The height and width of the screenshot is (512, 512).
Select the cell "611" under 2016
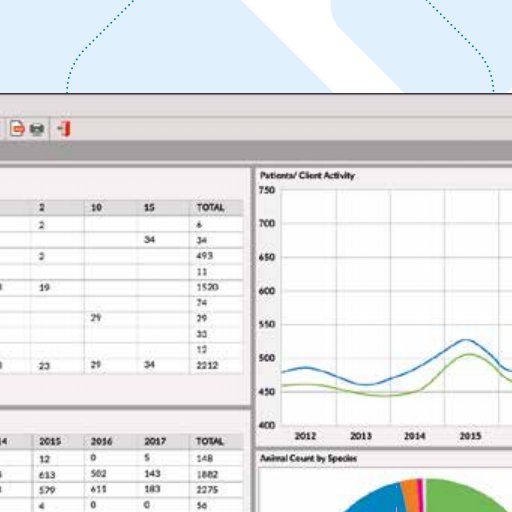click(x=98, y=489)
